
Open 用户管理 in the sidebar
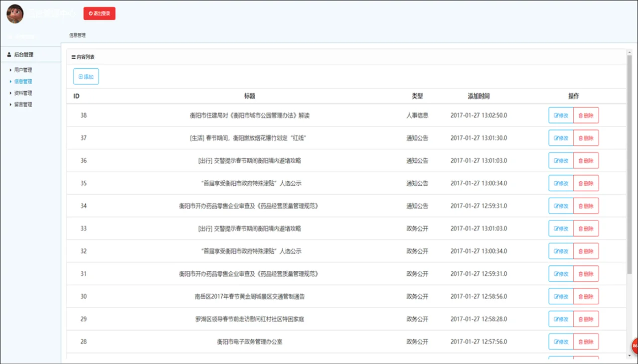(23, 70)
